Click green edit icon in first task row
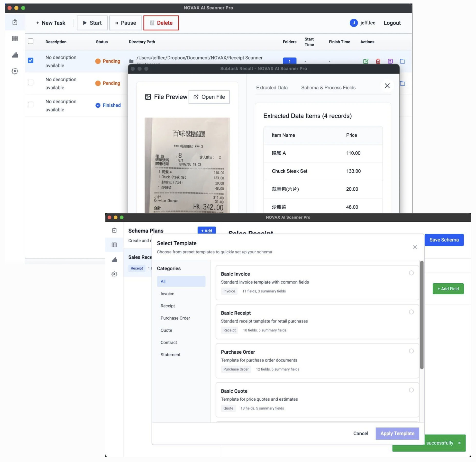 366,61
